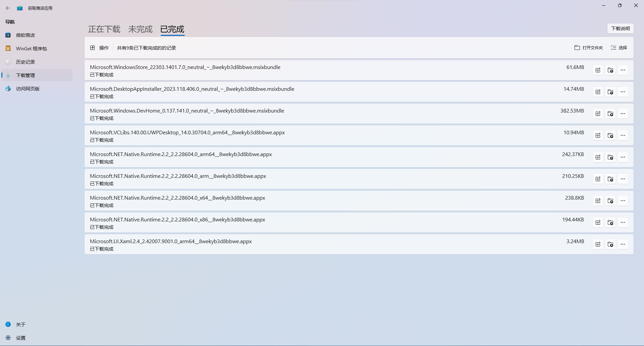Open the 关于 about page
Image resolution: width=644 pixels, height=346 pixels.
point(20,324)
